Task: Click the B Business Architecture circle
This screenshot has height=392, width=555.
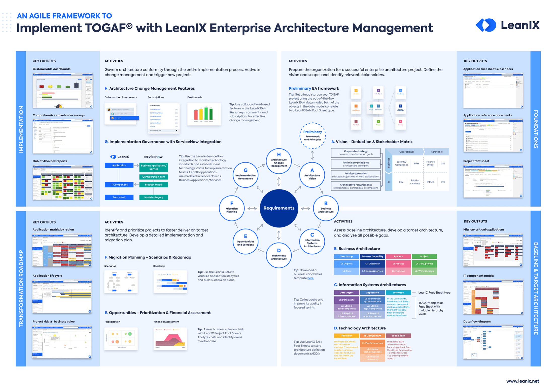Action: pos(326,208)
